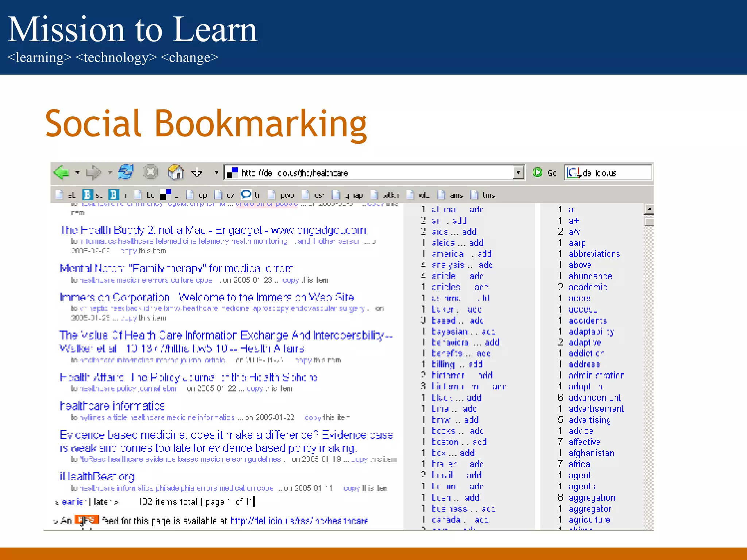This screenshot has width=747, height=560.
Task: Open the first page-icon bookmark in the bookmarks toolbar
Action: pyautogui.click(x=65, y=195)
